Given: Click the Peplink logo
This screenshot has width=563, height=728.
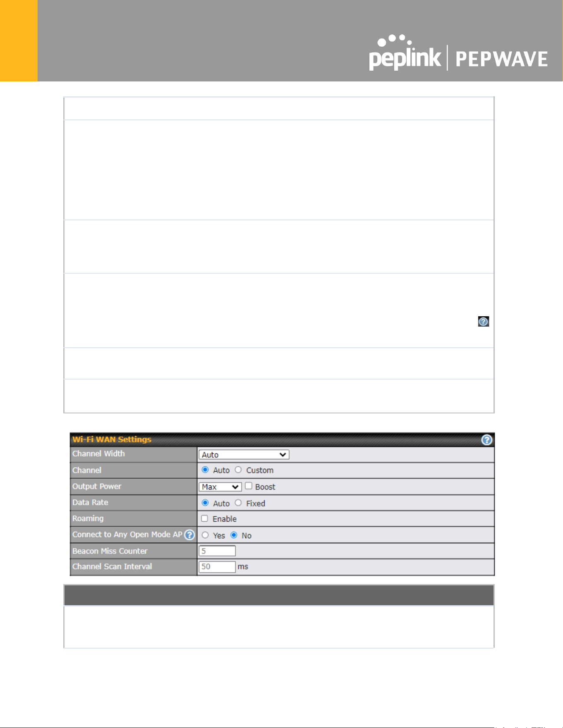Looking at the screenshot, I should [x=405, y=53].
